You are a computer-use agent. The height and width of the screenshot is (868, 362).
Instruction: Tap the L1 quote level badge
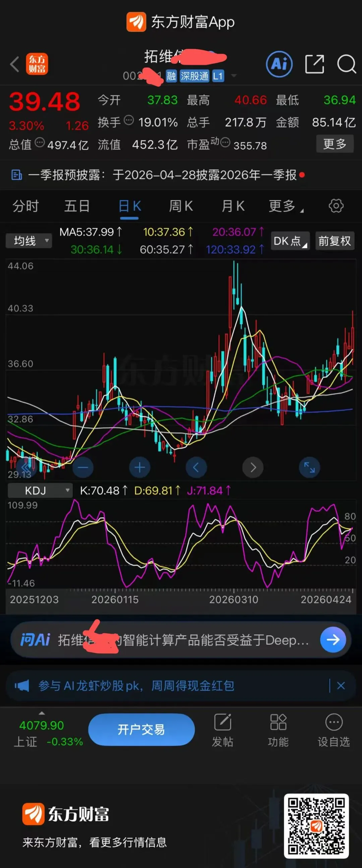218,76
